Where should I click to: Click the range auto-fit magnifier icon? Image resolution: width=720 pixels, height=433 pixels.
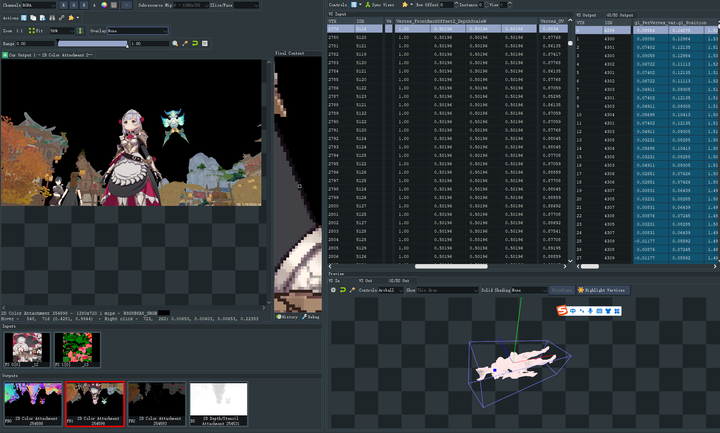coord(175,43)
